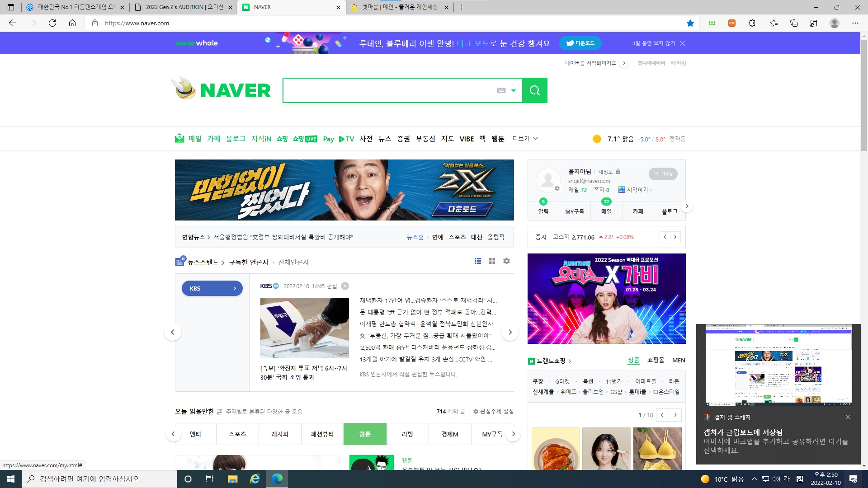
Task: Open the KBS publisher chevron button
Action: 212,288
